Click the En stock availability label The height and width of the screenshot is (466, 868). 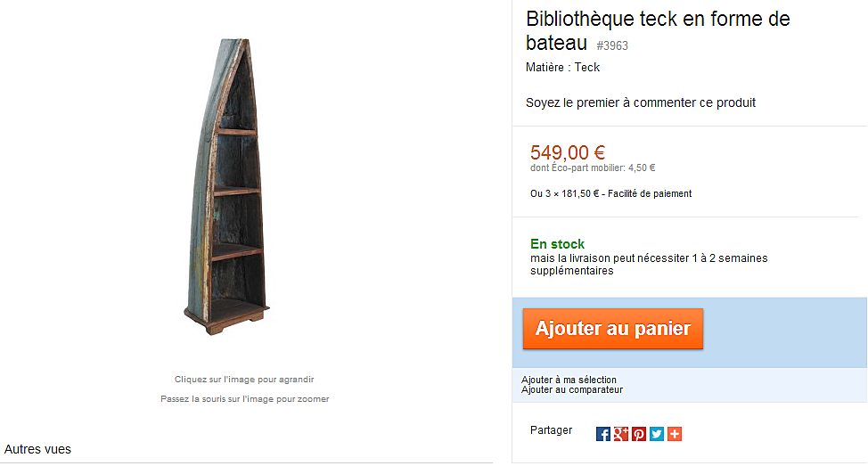pos(557,244)
